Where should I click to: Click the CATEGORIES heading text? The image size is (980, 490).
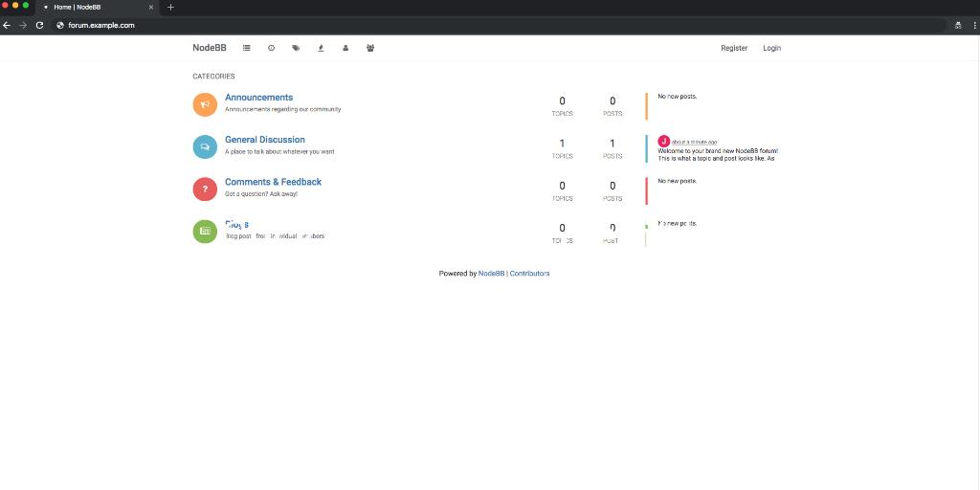point(213,77)
